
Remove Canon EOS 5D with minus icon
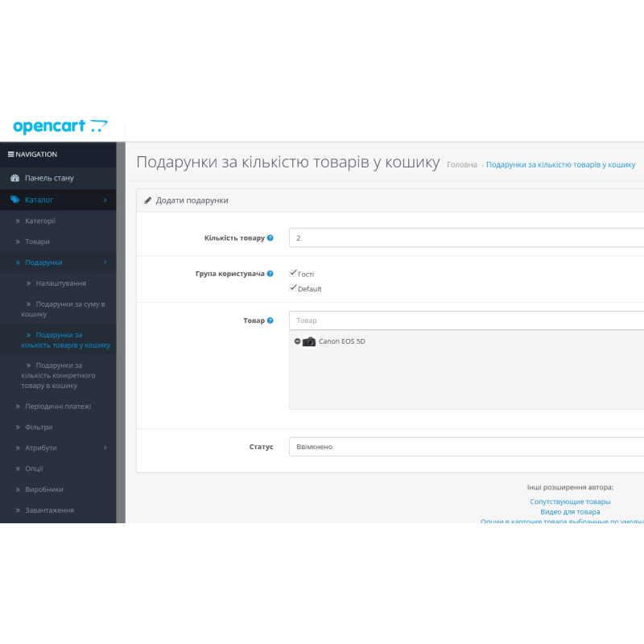[x=297, y=341]
